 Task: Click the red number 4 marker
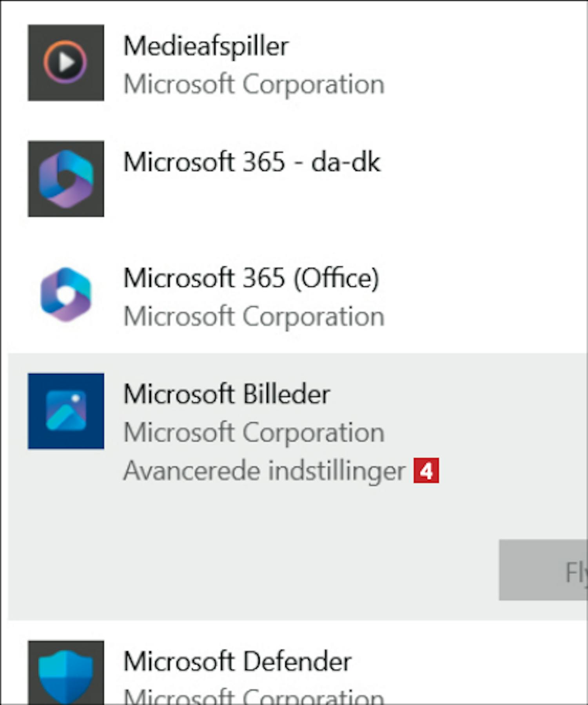426,471
